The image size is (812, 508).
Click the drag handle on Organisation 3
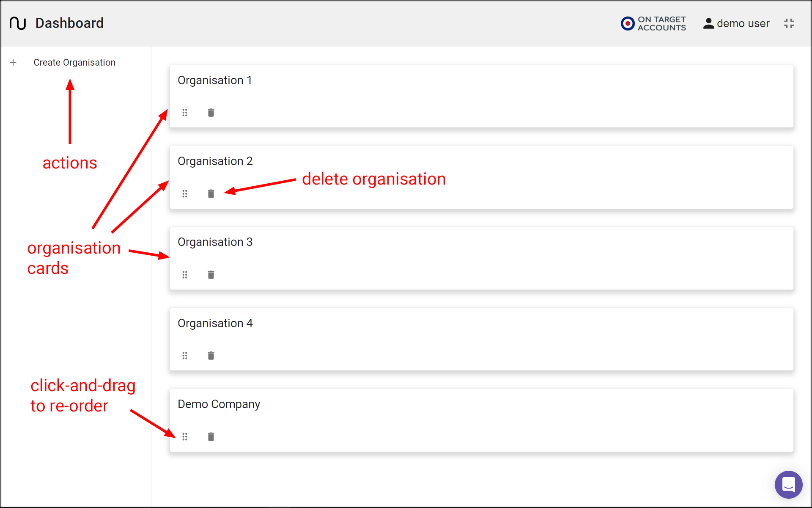[185, 275]
